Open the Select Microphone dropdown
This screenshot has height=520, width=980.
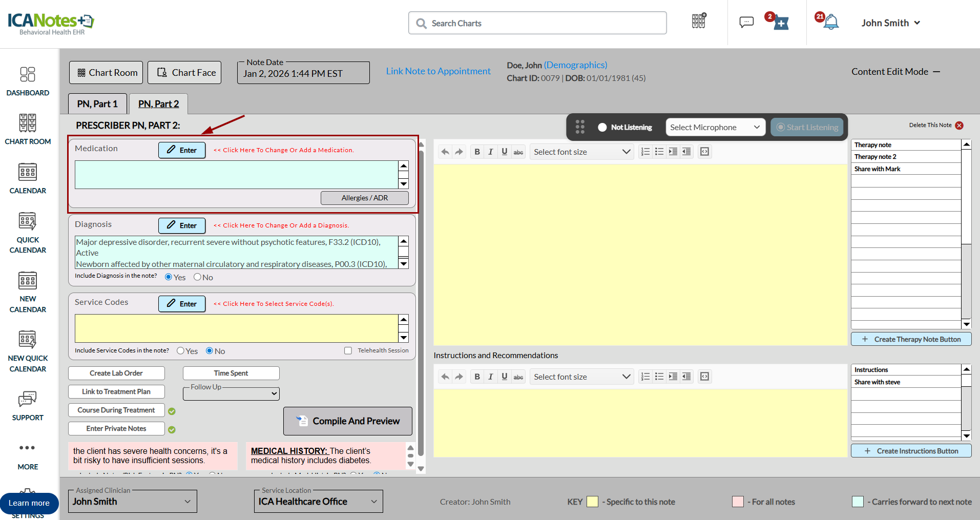point(715,128)
